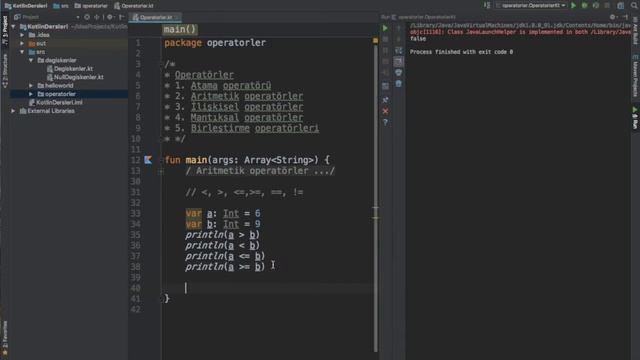
Task: Expand External Libraries node
Action: click(13, 111)
